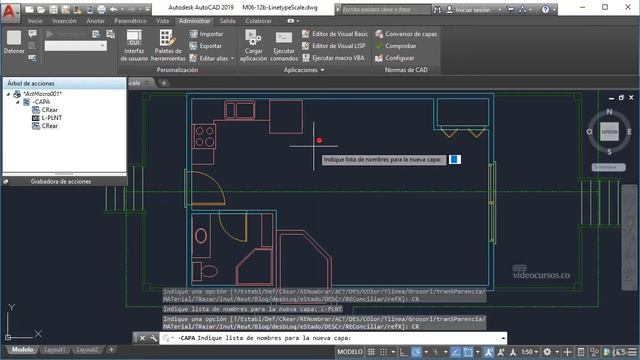Image resolution: width=640 pixels, height=360 pixels.
Task: Switch to the Colaborar ribbon tab
Action: point(258,21)
